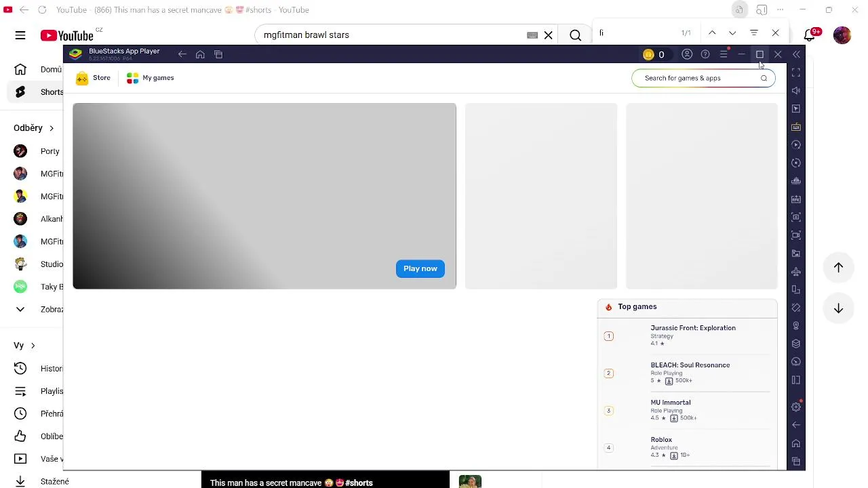Click the volume speaker icon in BlueStacks sidebar
The width and height of the screenshot is (868, 488).
click(x=796, y=91)
